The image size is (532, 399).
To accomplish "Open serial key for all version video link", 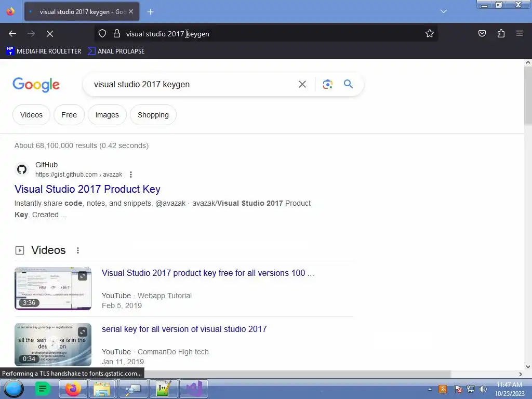I will (184, 329).
